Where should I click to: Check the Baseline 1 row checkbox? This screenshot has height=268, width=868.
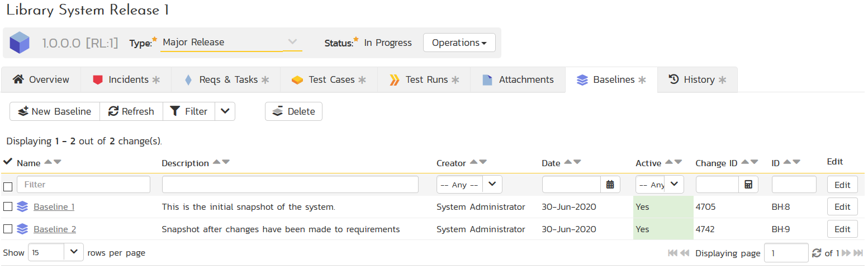click(x=8, y=207)
